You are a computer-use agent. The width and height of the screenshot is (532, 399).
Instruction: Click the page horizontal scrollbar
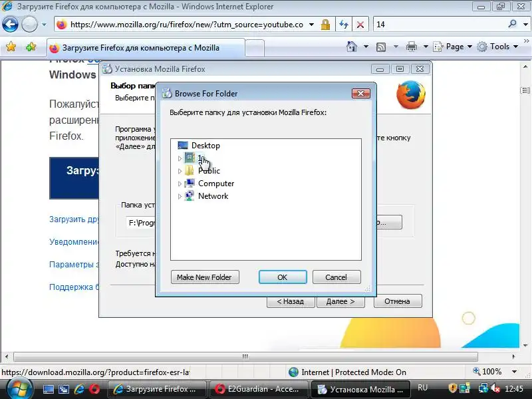245,356
